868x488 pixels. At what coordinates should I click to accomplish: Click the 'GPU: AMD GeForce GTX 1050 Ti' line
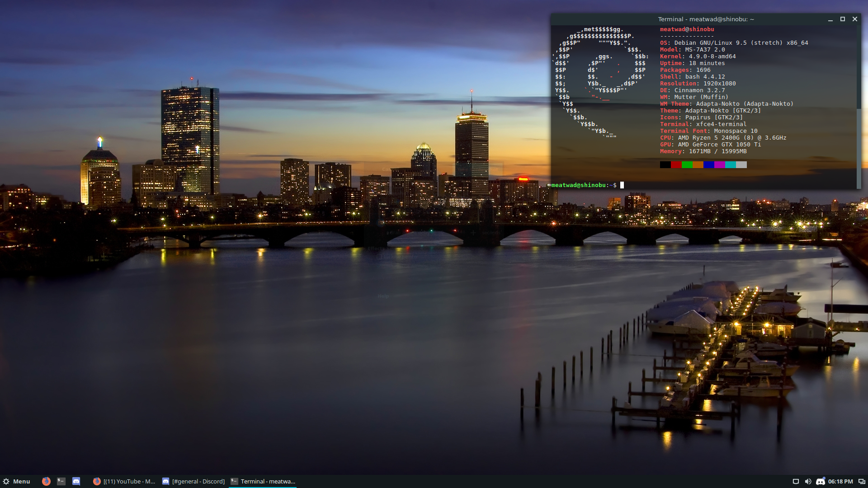point(710,145)
